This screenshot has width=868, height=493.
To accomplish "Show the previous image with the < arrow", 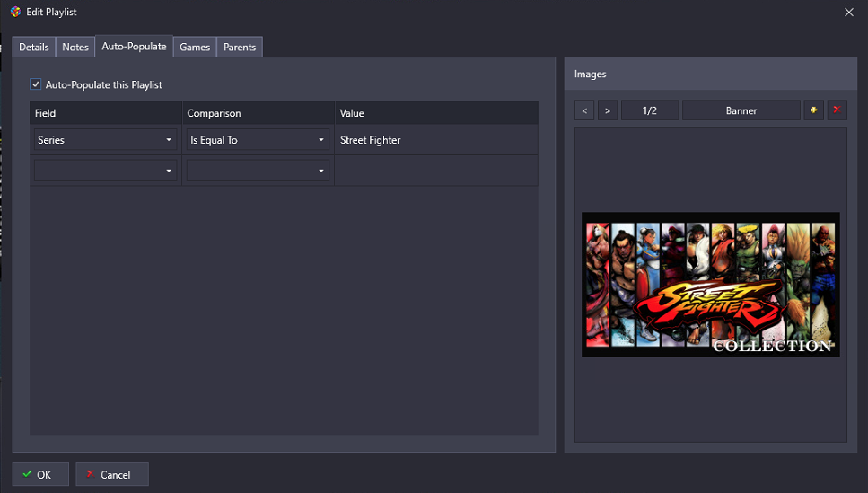I will click(x=584, y=110).
